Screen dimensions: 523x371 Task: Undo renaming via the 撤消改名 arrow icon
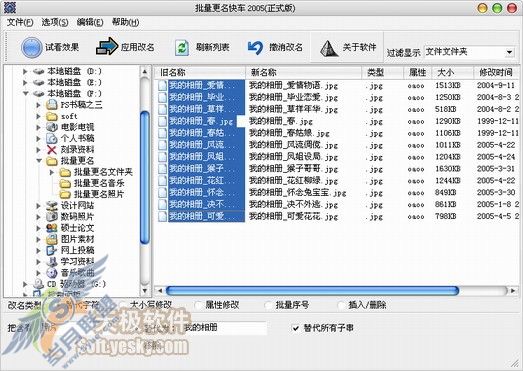(x=255, y=48)
